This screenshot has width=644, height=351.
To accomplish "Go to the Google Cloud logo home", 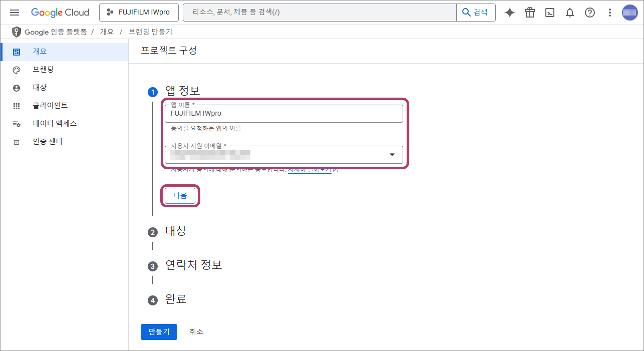I will tap(60, 13).
